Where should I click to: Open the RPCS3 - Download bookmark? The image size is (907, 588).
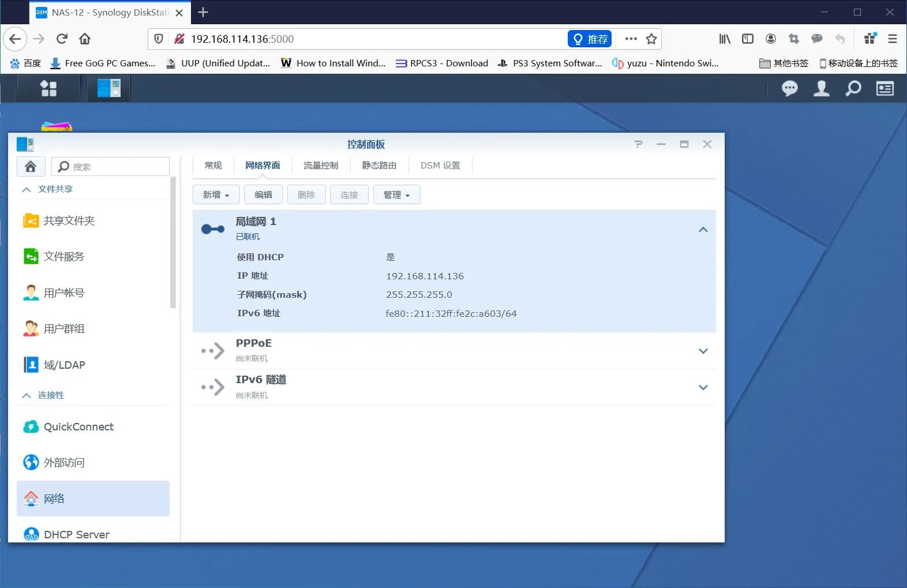click(442, 63)
